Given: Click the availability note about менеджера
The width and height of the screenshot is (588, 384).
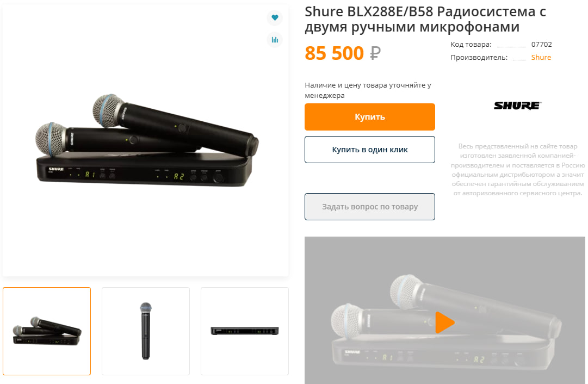Looking at the screenshot, I should click(368, 90).
